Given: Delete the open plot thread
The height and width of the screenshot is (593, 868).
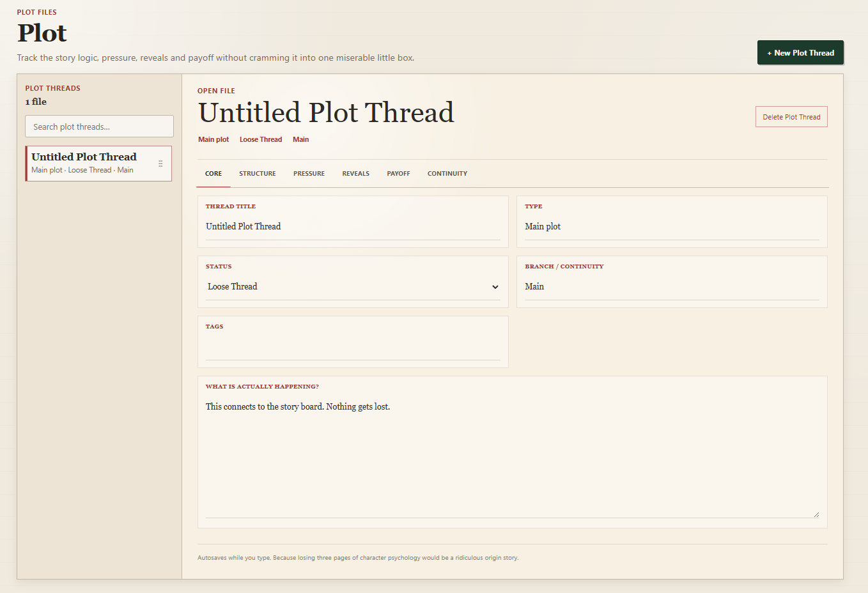Looking at the screenshot, I should 791,117.
